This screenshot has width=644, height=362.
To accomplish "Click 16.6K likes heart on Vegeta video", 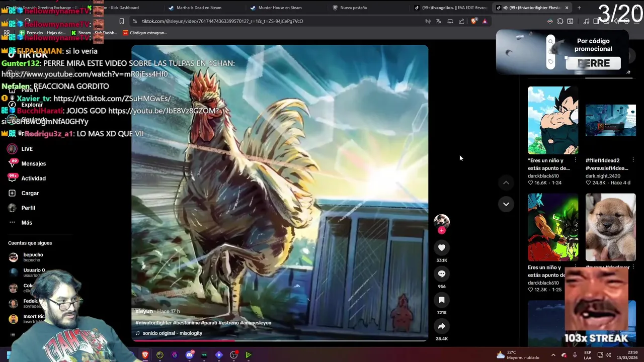I will 530,183.
